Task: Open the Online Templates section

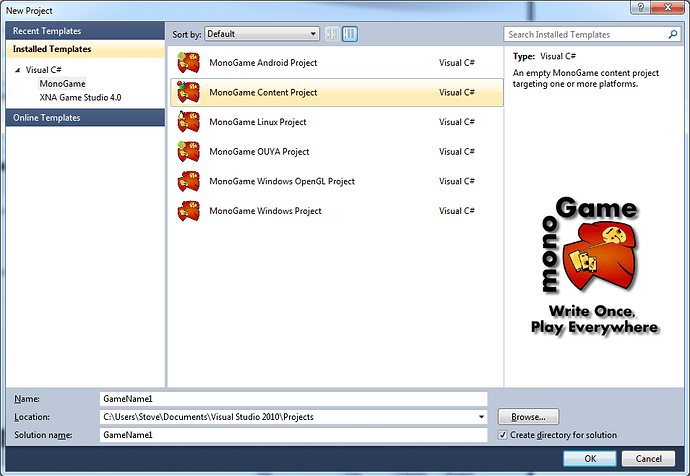Action: [85, 117]
